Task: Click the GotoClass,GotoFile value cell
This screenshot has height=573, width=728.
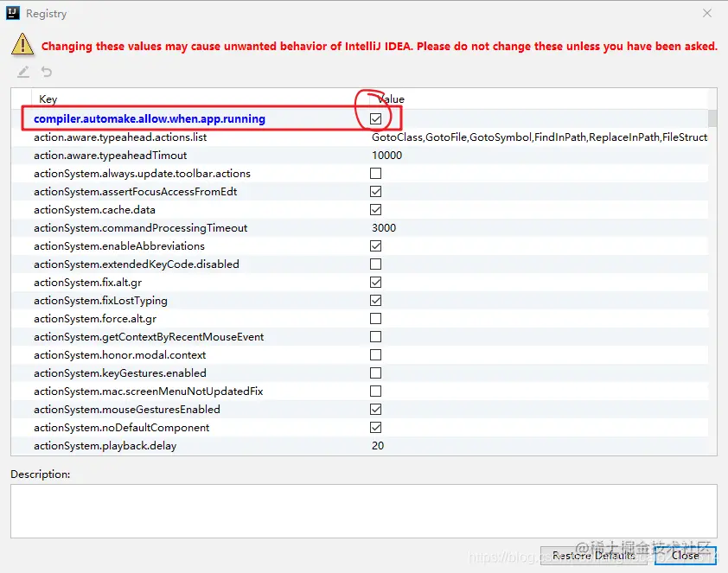Action: [540, 137]
